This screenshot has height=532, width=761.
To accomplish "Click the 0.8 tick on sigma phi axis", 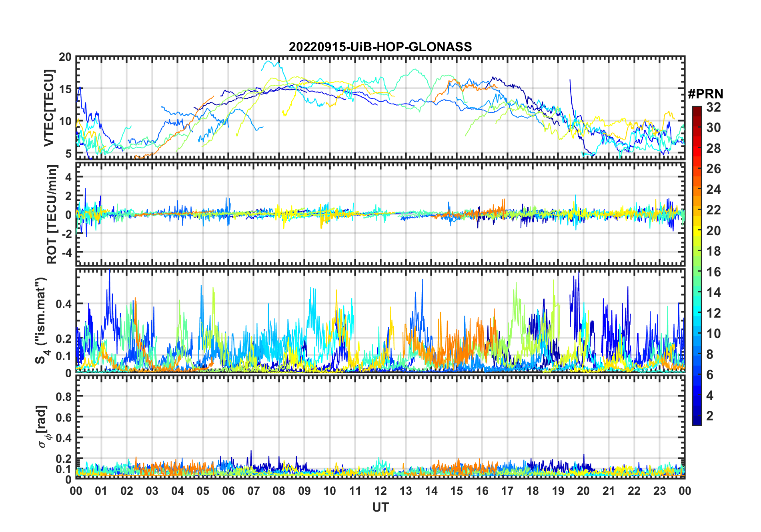I will click(x=64, y=397).
